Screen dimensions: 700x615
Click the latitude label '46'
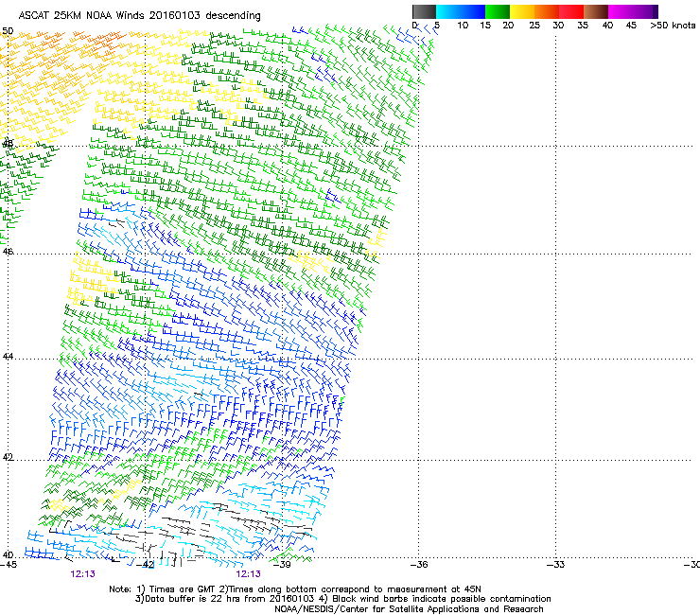pos(8,252)
